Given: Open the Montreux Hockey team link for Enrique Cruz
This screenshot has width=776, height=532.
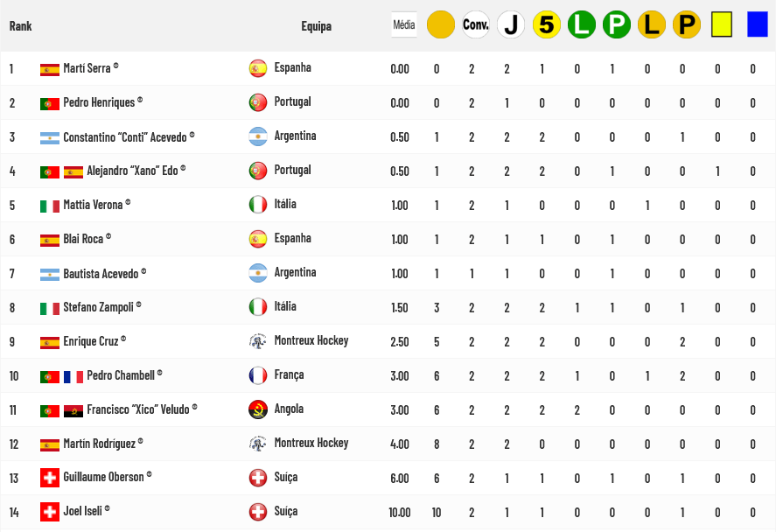Looking at the screenshot, I should [311, 340].
